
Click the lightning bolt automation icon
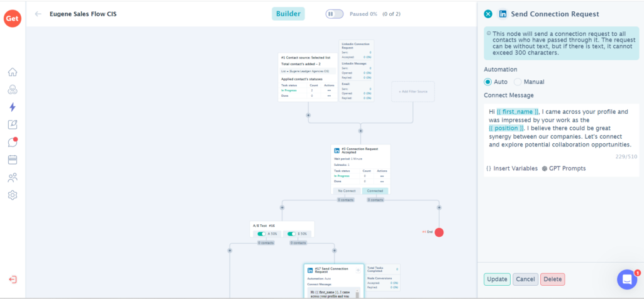tap(13, 107)
